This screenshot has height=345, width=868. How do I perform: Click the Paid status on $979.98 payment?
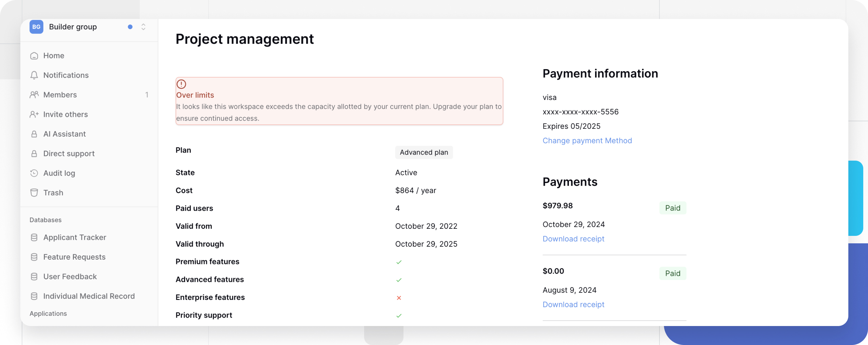pos(672,208)
